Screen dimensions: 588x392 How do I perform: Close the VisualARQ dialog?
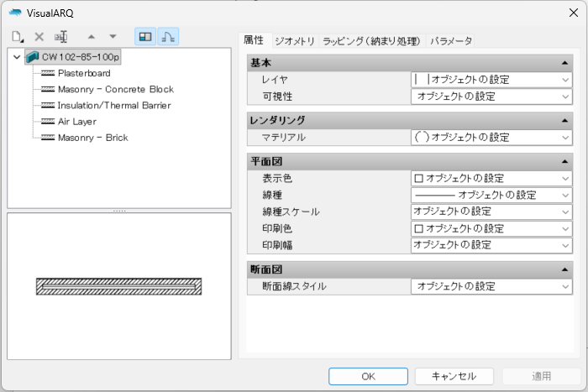(574, 13)
